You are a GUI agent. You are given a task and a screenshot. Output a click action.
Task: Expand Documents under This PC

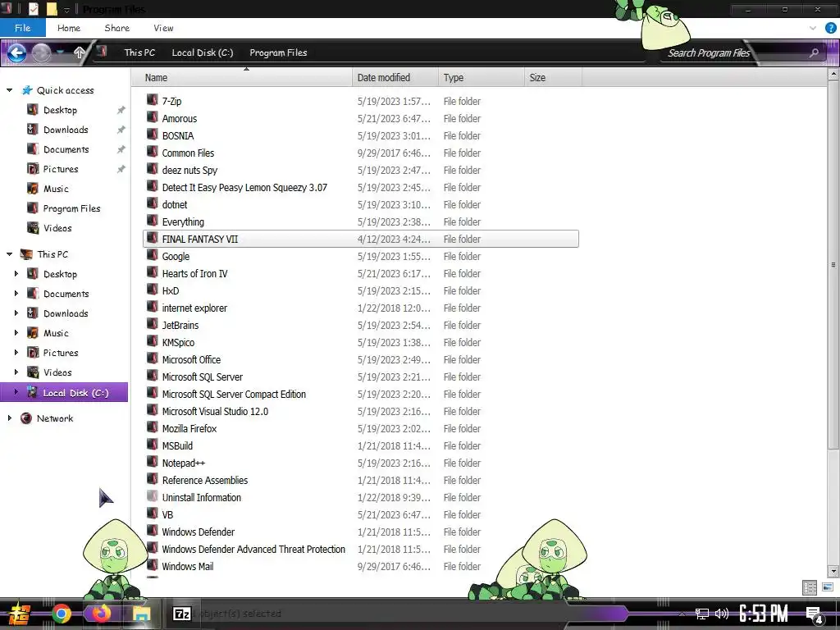pos(16,294)
